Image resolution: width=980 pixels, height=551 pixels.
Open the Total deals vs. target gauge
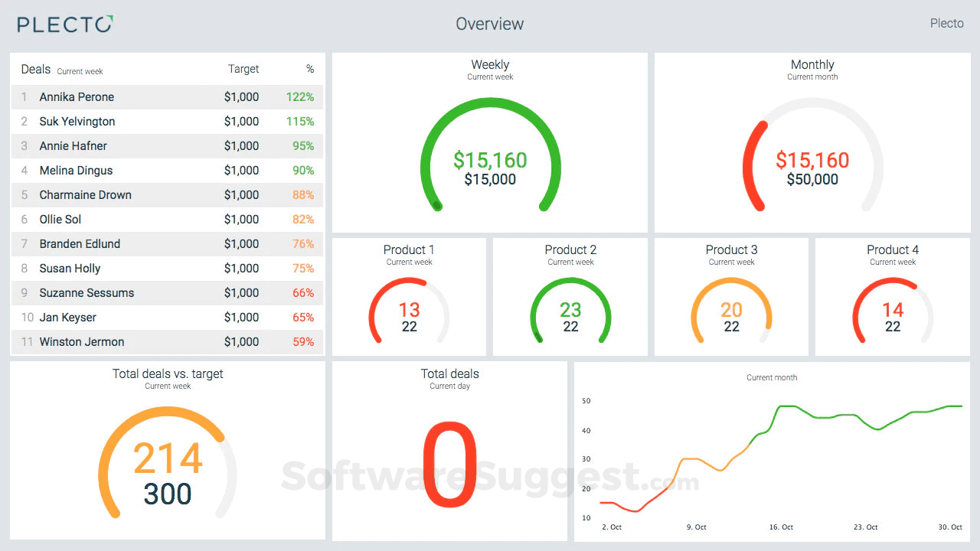(x=167, y=459)
